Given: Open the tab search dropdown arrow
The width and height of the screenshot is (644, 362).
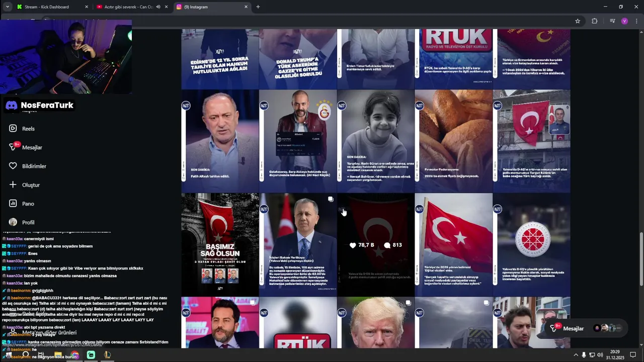Looking at the screenshot, I should pos(7,7).
